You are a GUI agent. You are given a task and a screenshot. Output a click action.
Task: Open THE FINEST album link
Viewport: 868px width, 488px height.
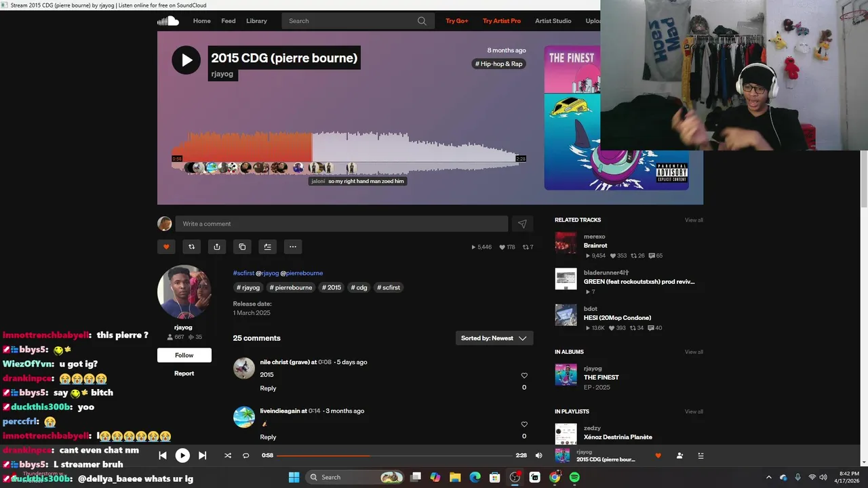point(601,378)
